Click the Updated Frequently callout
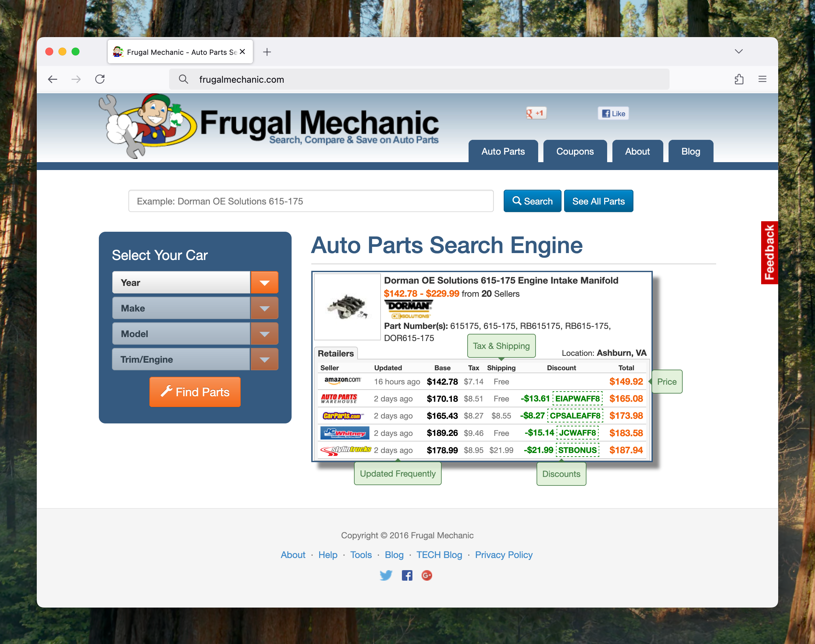Screen dimensions: 815x644 [398, 474]
